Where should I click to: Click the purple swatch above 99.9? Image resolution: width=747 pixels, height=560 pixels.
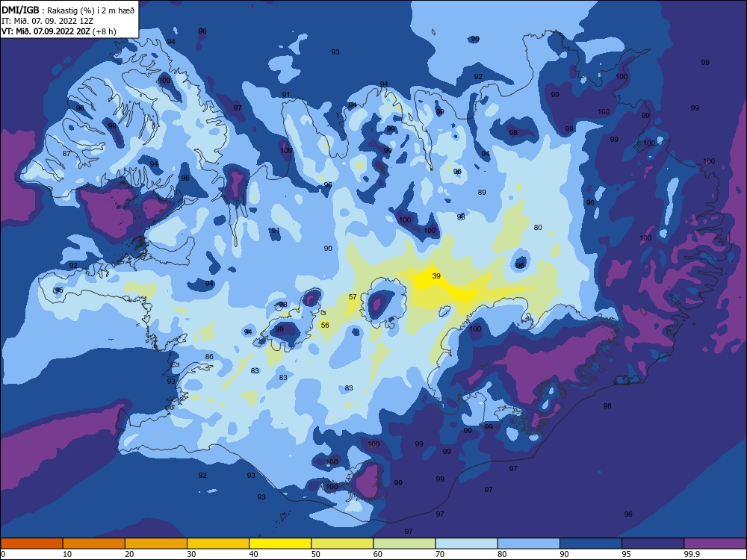(715, 544)
